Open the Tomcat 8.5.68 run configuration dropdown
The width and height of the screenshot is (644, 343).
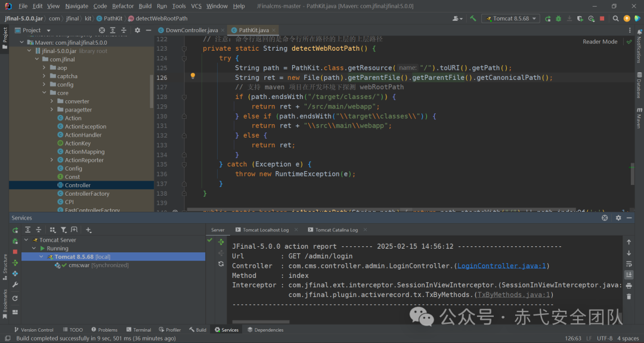(510, 18)
